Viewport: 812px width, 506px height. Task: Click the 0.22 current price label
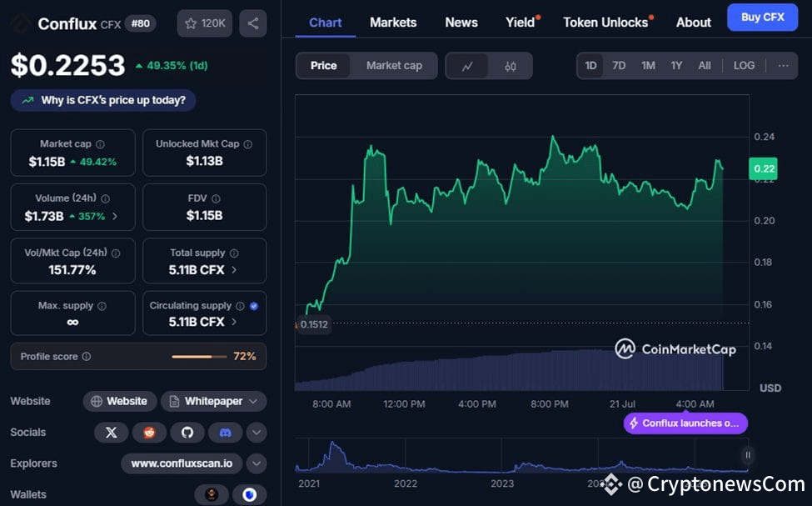tap(763, 168)
